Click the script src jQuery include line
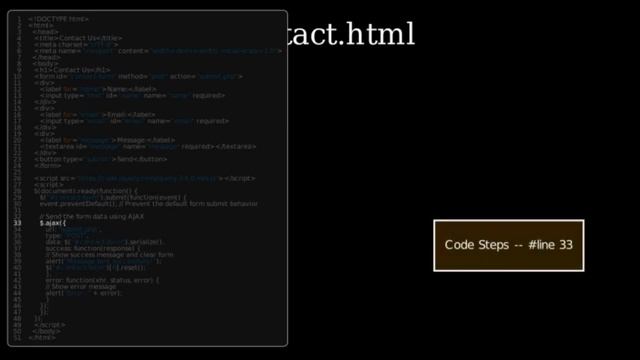640x360 pixels. coord(145,178)
